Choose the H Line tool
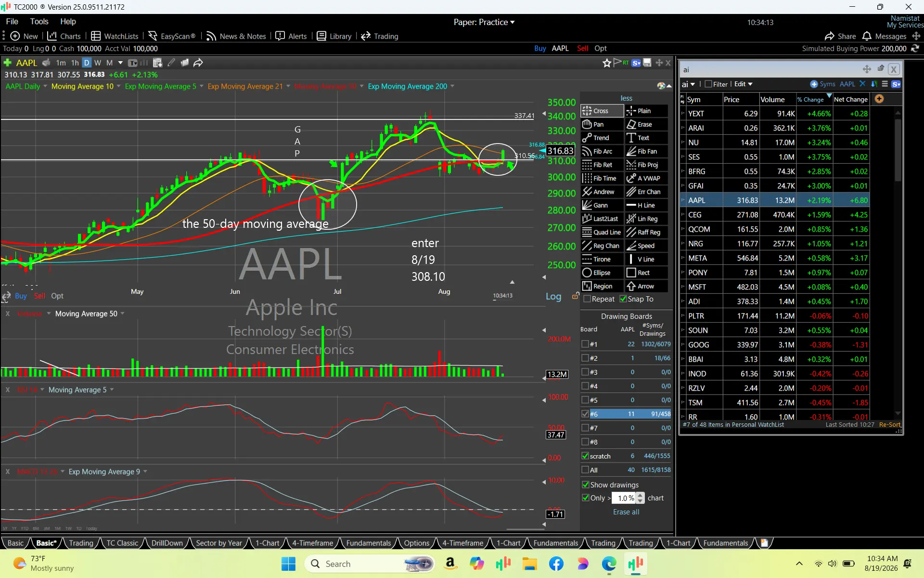 (646, 205)
